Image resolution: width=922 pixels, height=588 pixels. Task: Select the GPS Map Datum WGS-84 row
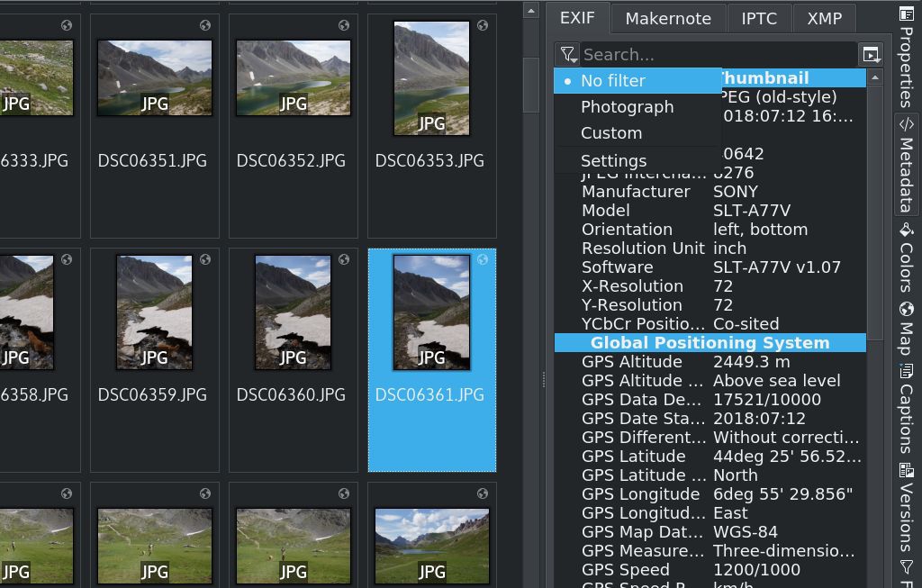click(x=710, y=531)
